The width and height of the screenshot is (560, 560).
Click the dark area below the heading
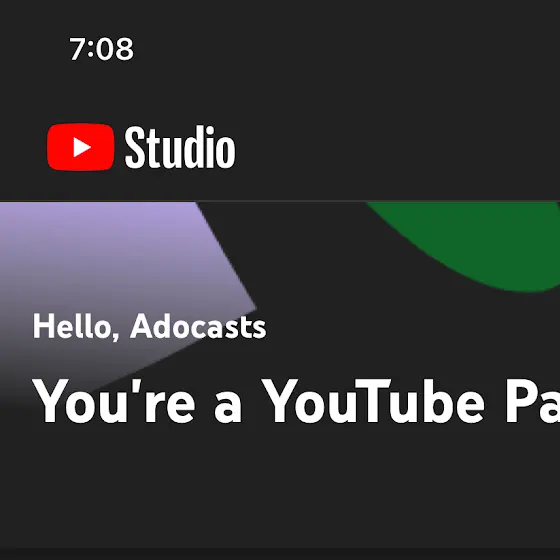[280, 486]
